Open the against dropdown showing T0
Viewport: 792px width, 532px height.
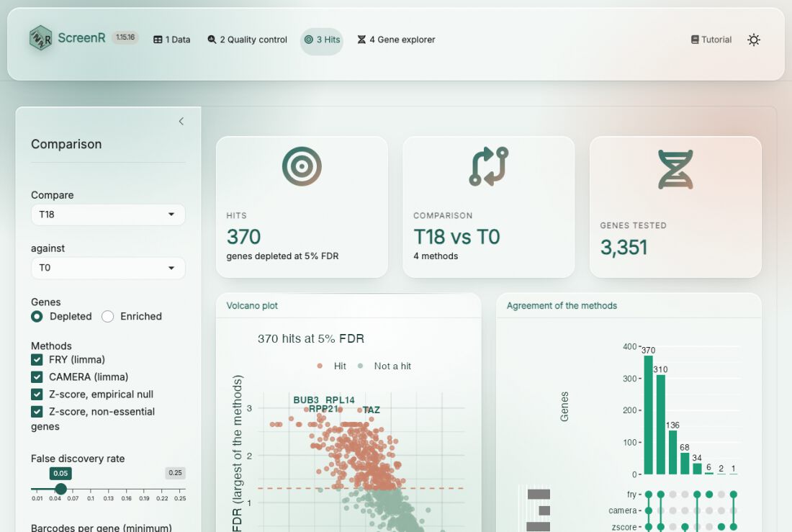click(x=108, y=268)
